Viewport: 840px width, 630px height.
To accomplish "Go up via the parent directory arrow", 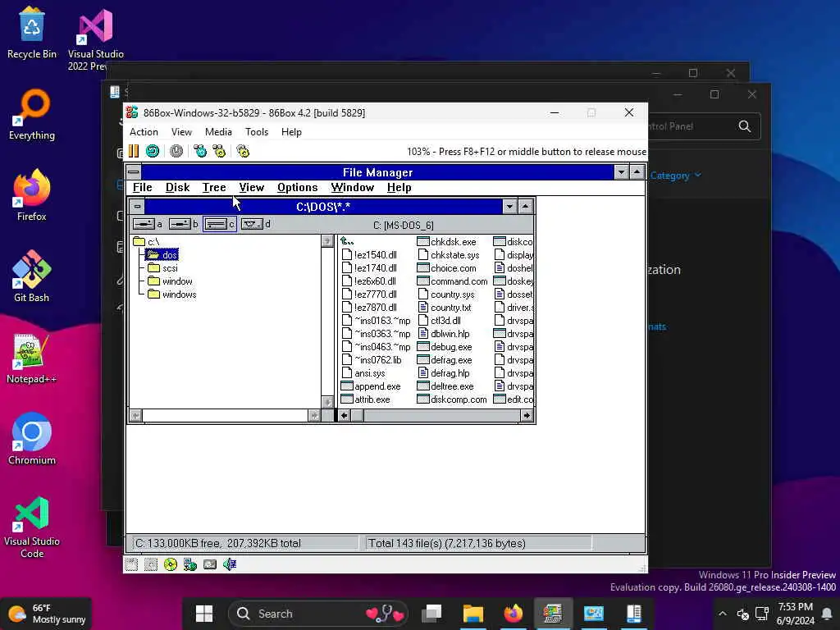I will [347, 242].
